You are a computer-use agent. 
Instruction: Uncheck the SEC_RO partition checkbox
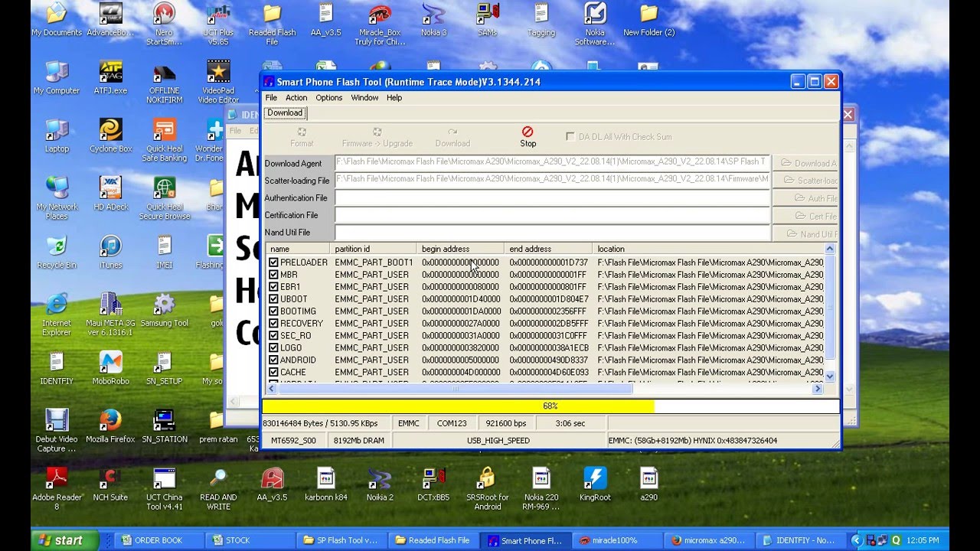click(273, 336)
